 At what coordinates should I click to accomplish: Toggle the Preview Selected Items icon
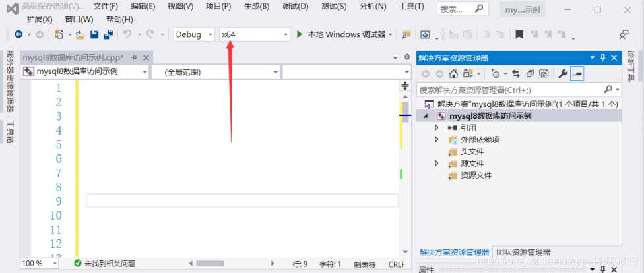(577, 74)
